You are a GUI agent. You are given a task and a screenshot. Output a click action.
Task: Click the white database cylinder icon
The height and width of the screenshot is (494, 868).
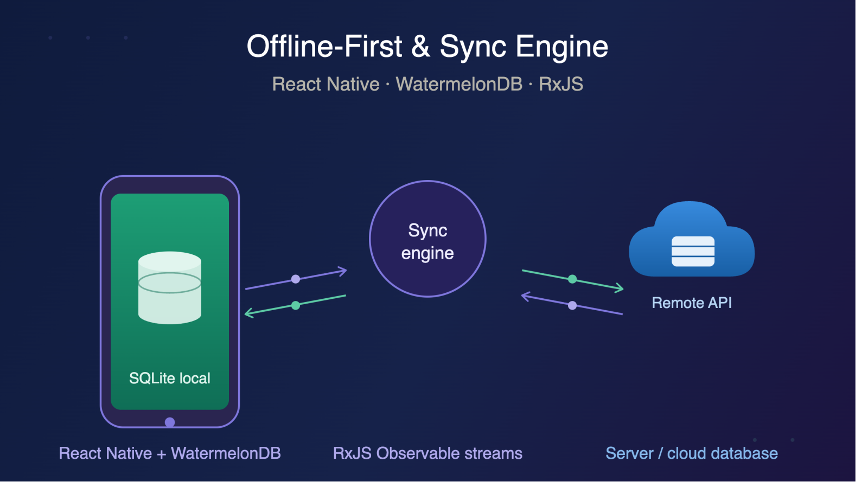[170, 287]
